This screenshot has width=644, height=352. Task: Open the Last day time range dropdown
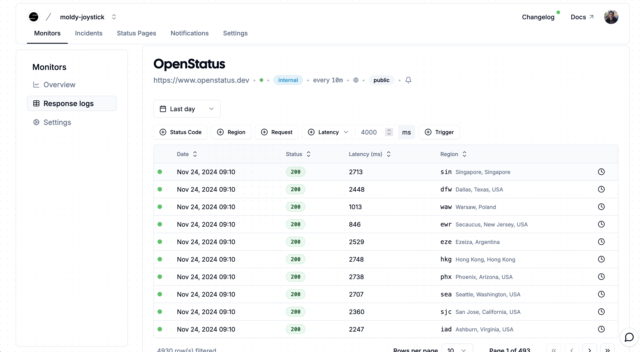point(187,109)
